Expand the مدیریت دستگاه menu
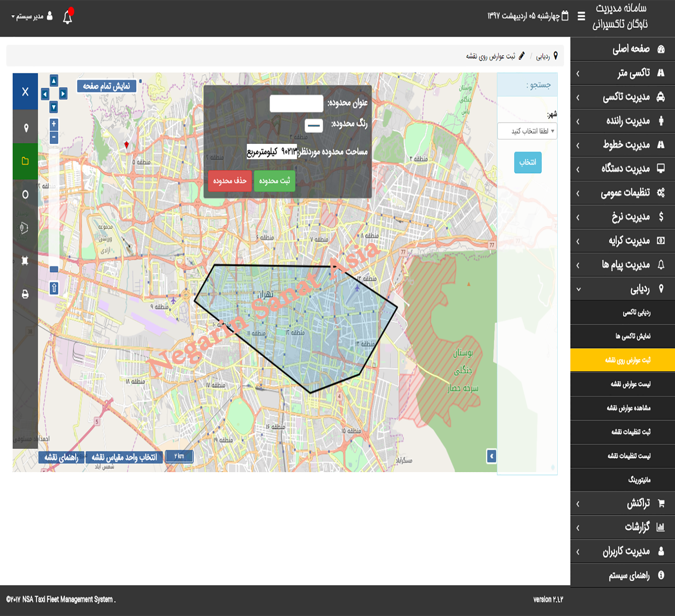This screenshot has height=616, width=675. click(623, 169)
